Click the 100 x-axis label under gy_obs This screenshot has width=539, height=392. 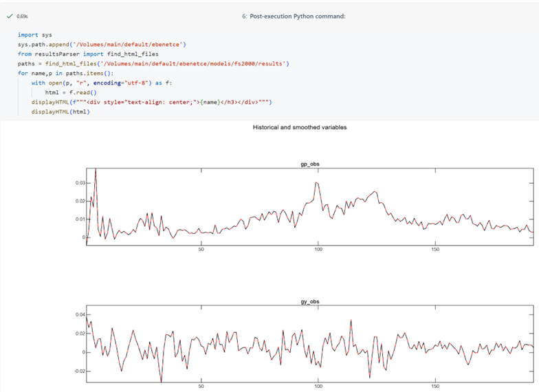(x=318, y=386)
